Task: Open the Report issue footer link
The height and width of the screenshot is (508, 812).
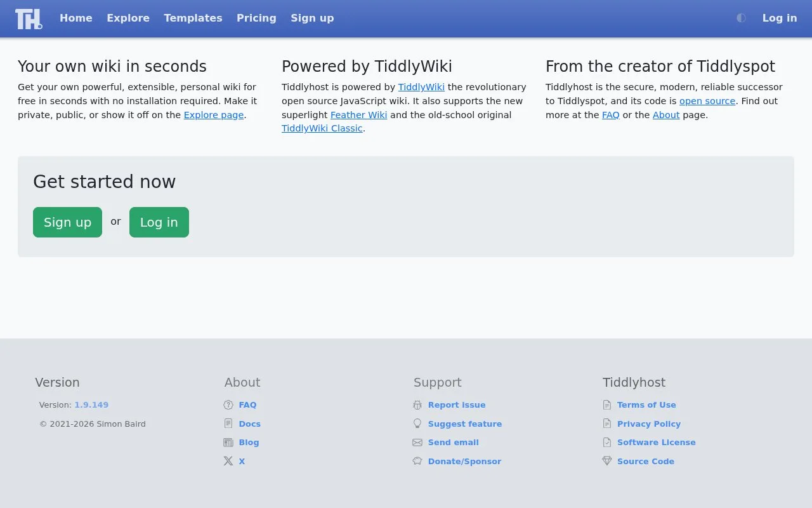Action: tap(457, 405)
